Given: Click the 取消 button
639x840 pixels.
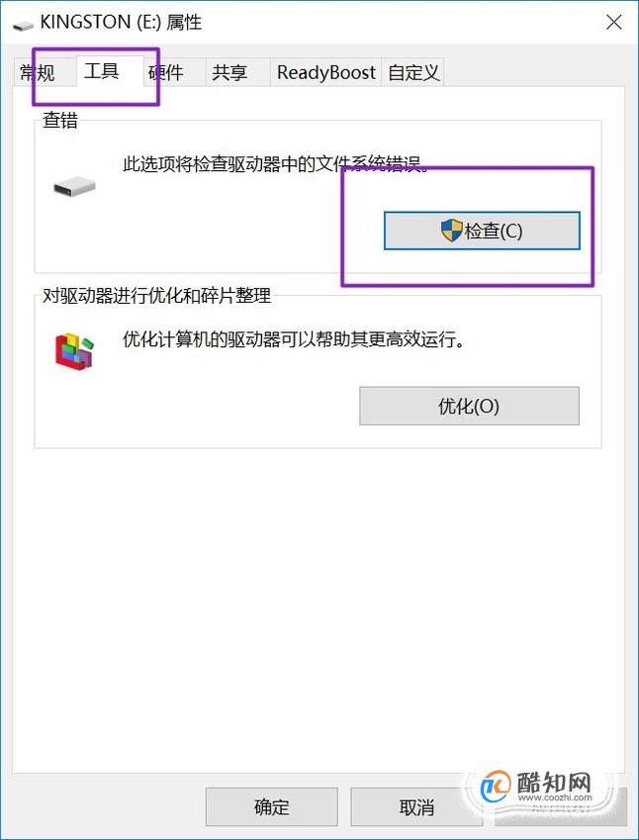Looking at the screenshot, I should click(x=416, y=806).
